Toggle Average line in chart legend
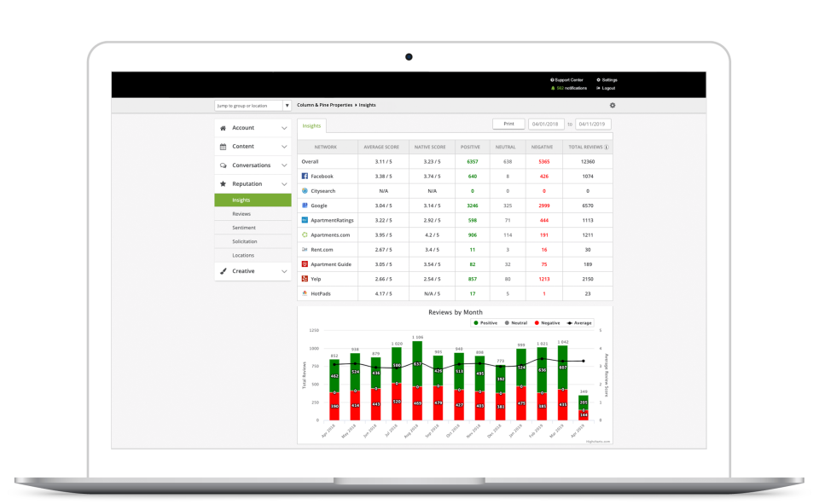Viewport: 819px width, 504px height. [580, 323]
